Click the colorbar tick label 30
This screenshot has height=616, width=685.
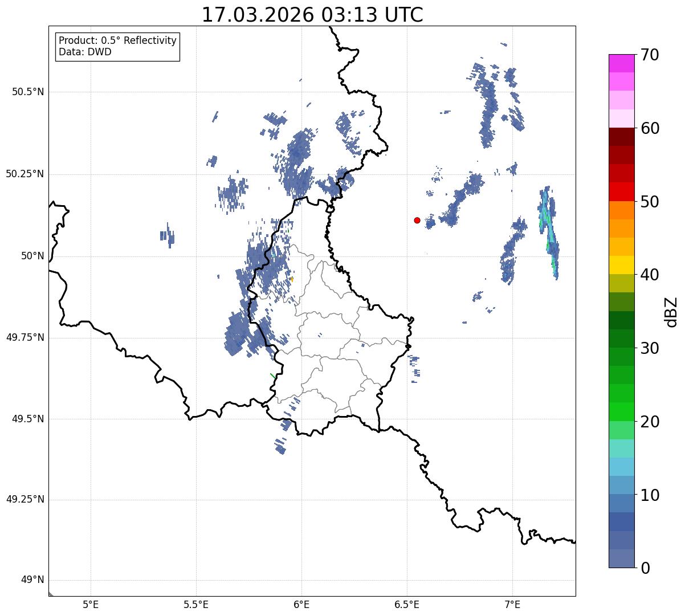[x=651, y=348]
